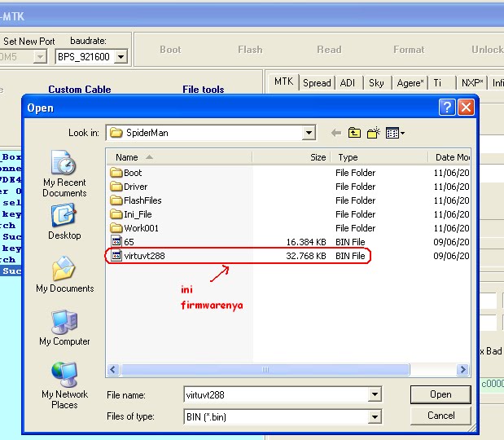
Task: Click the scrollbar left arrow
Action: coord(113,369)
